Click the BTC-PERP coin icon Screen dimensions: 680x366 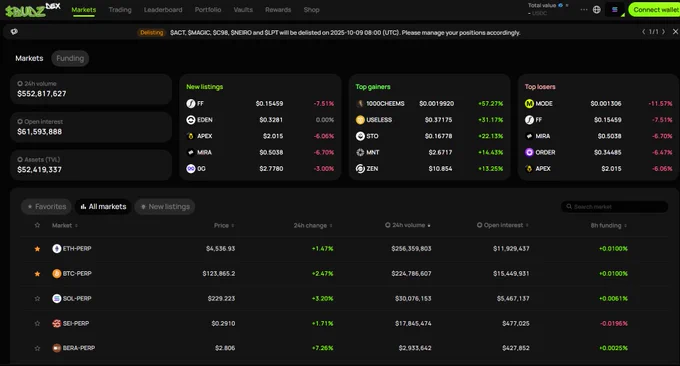(x=56, y=274)
